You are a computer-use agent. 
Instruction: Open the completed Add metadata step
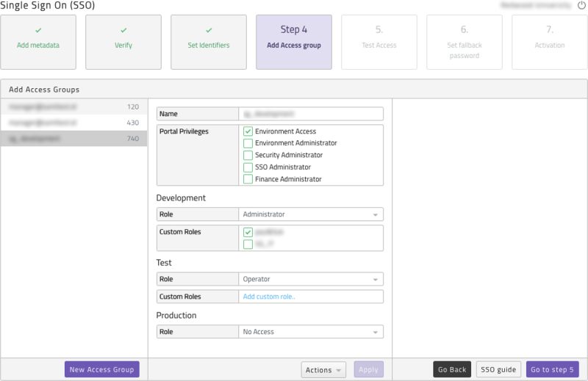(x=38, y=42)
